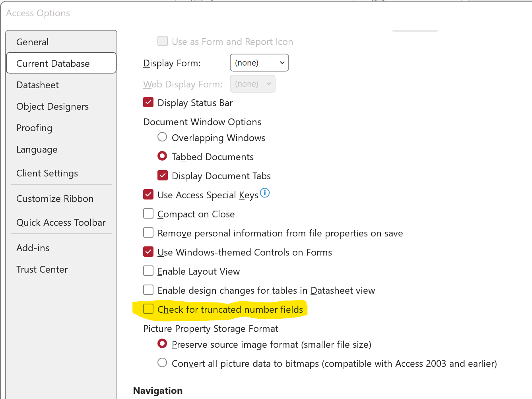Open Customize Ribbon page
The height and width of the screenshot is (399, 532).
[x=55, y=199]
